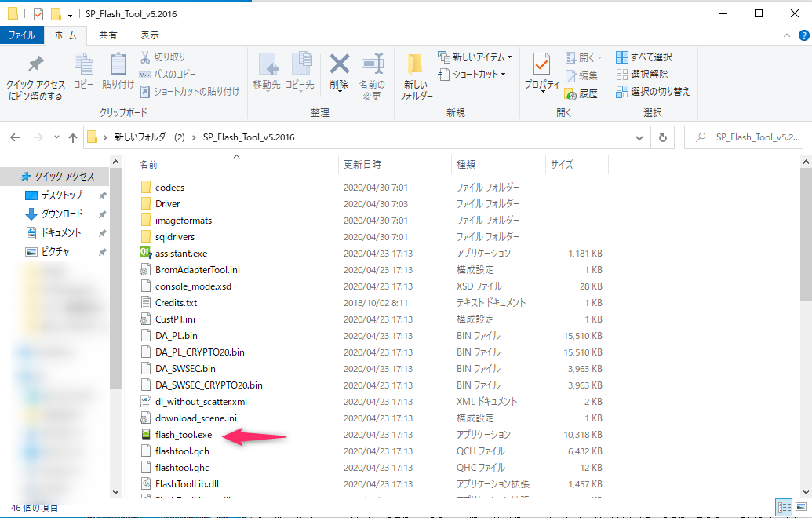Screen dimensions: 812x518
Task: Click the assistant.exe Qt icon
Action: [x=145, y=253]
